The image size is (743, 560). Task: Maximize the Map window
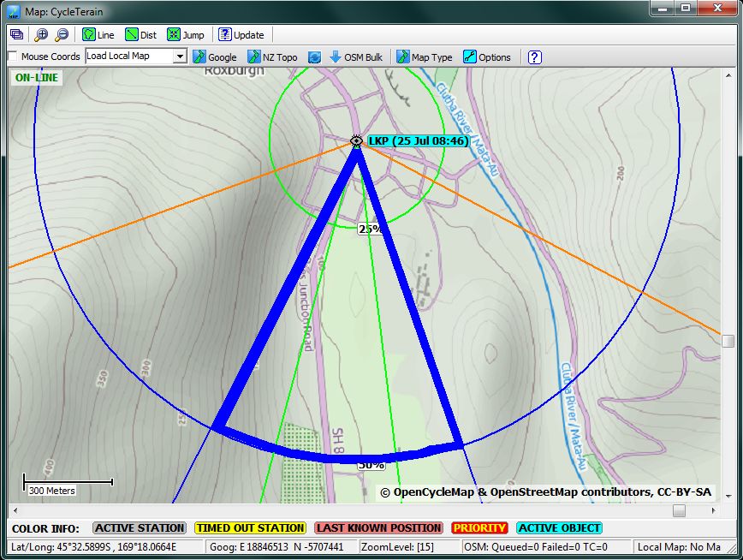(686, 8)
